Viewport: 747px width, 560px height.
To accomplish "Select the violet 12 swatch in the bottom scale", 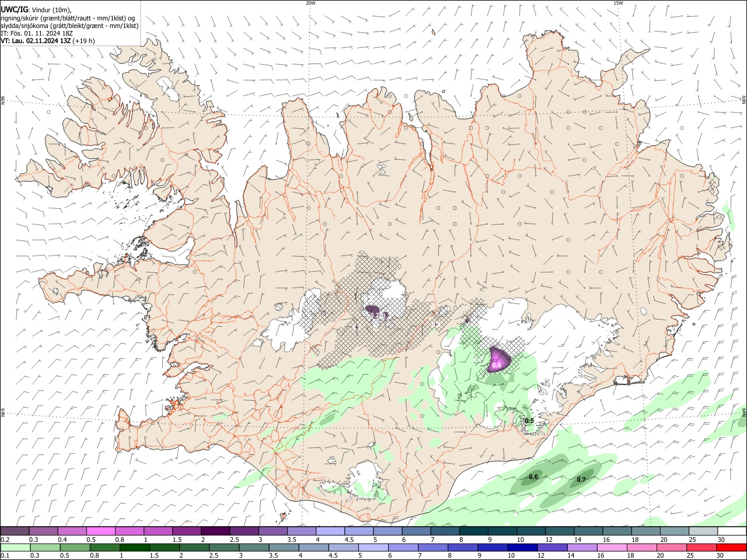I will 552,548.
